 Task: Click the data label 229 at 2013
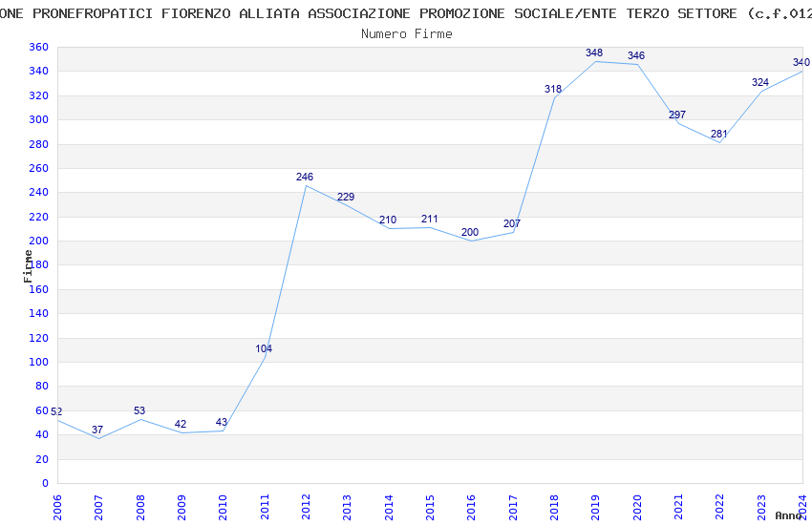point(346,197)
